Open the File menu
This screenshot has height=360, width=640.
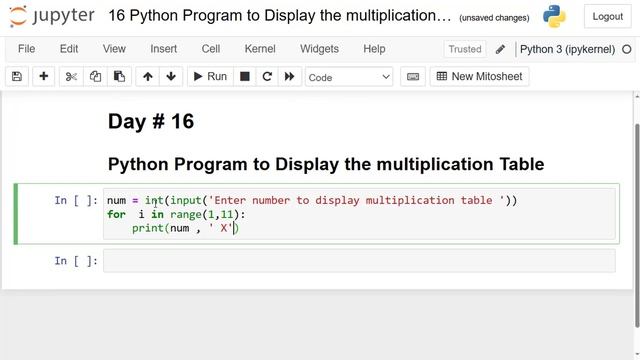tap(27, 49)
